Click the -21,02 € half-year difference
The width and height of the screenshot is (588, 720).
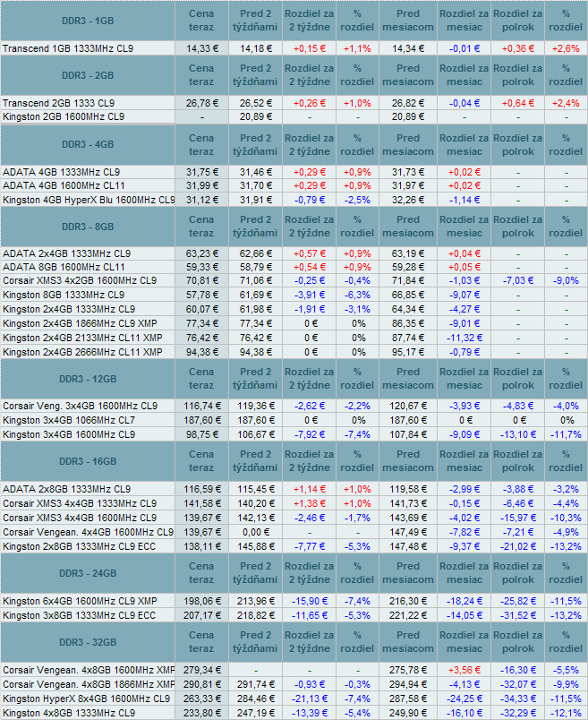tap(518, 546)
